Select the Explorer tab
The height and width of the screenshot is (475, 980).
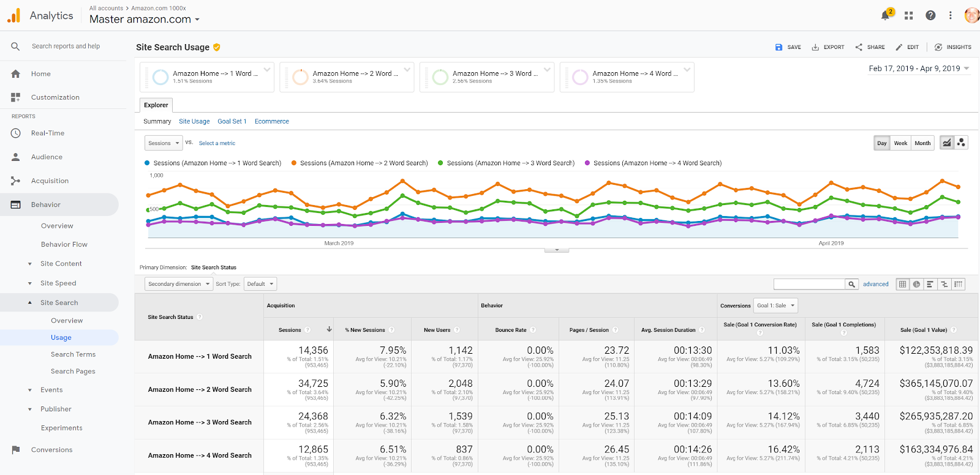coord(156,105)
